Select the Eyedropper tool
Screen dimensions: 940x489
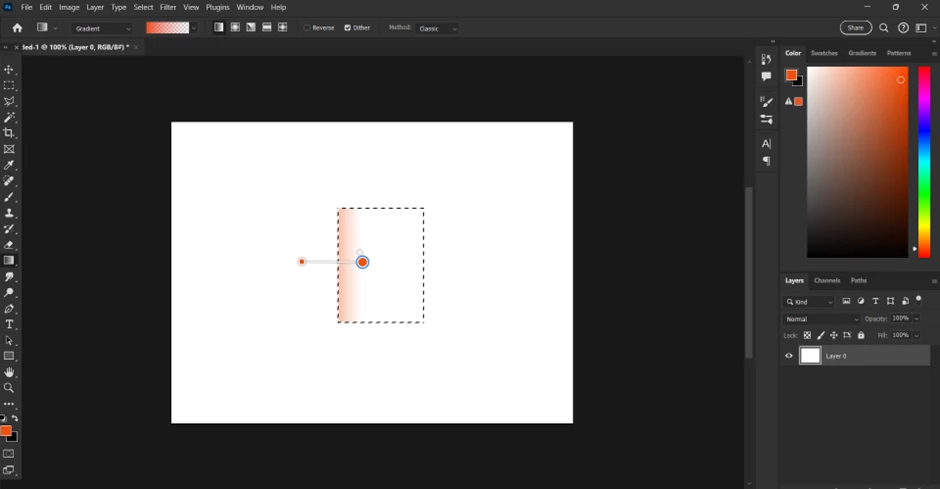9,165
